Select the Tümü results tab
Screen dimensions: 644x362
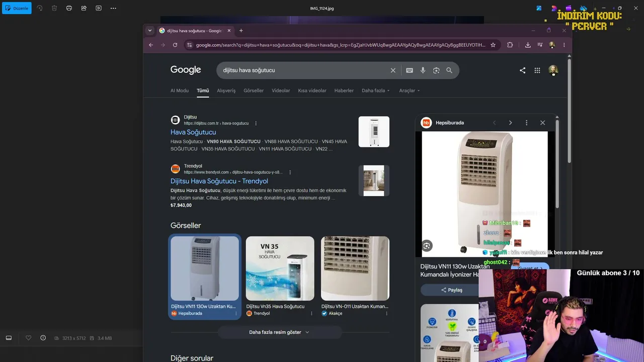point(203,90)
